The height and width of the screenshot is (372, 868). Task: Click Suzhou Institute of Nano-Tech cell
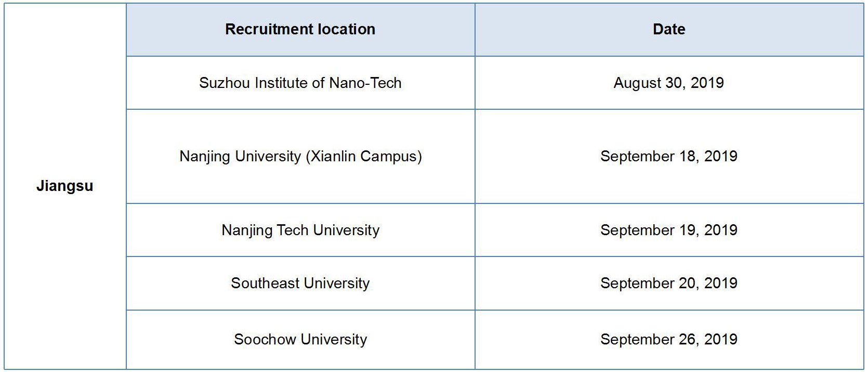coord(300,83)
